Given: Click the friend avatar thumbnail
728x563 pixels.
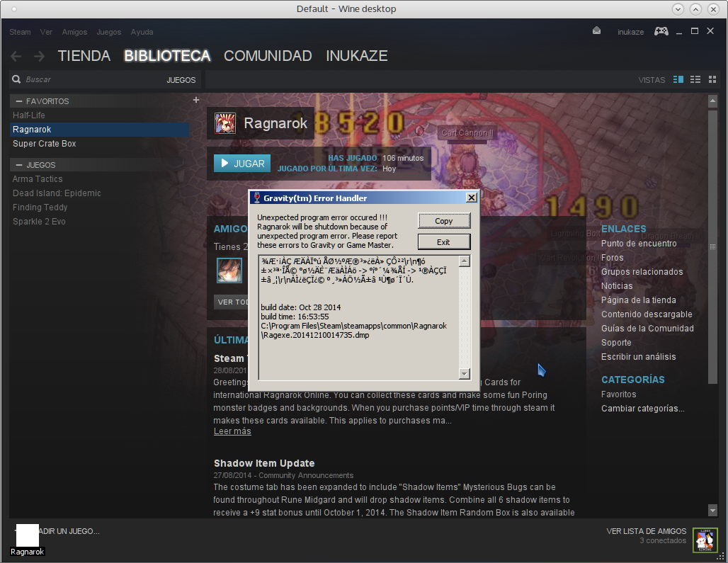Looking at the screenshot, I should (x=229, y=271).
